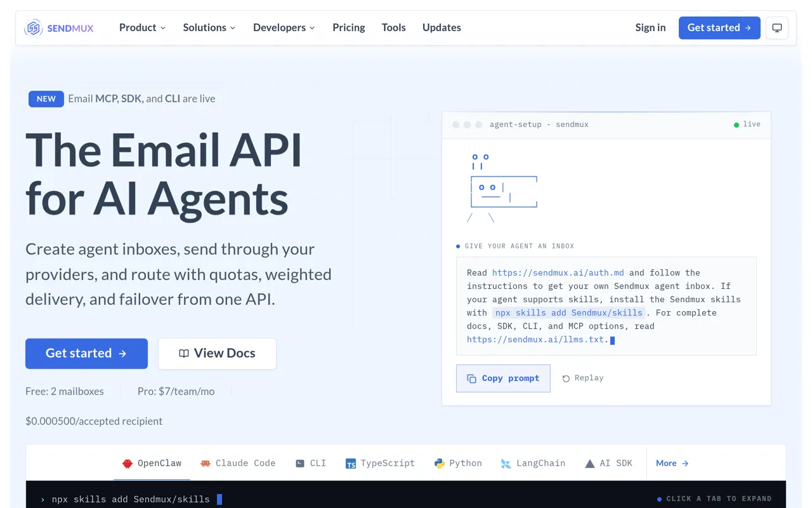This screenshot has width=812, height=508.
Task: Click the 'Create agent inboxes' description paragraph
Action: click(178, 274)
